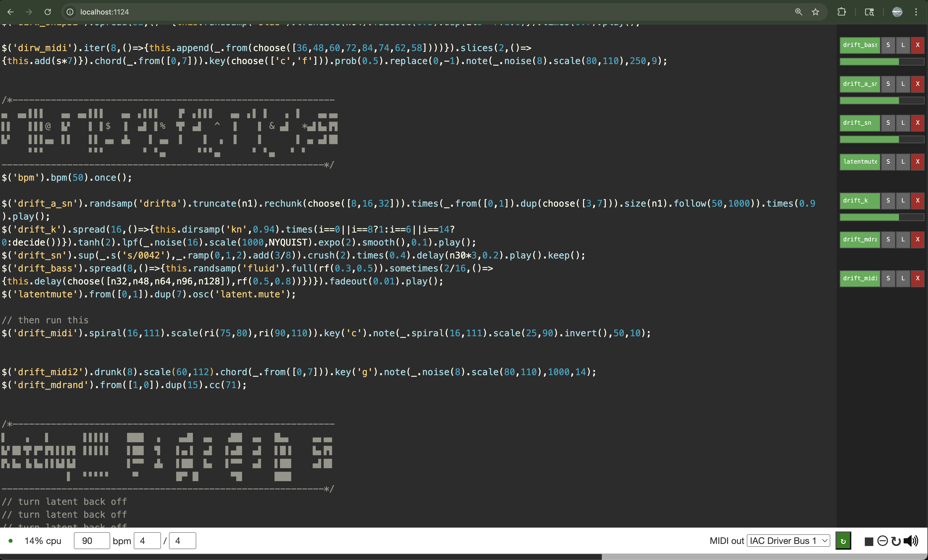Viewport: 928px width, 560px height.
Task: Change IAC Driver Bus 1 selection menu
Action: point(788,540)
